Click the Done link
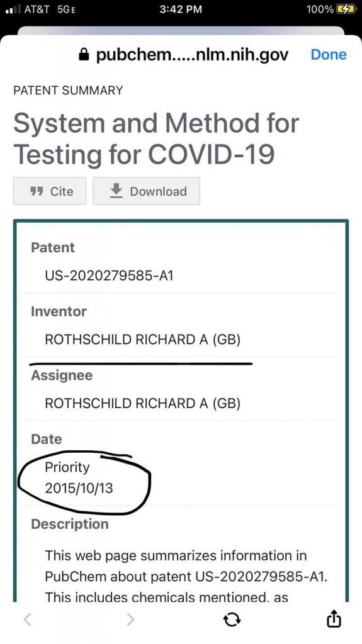This screenshot has width=362, height=644. (329, 54)
